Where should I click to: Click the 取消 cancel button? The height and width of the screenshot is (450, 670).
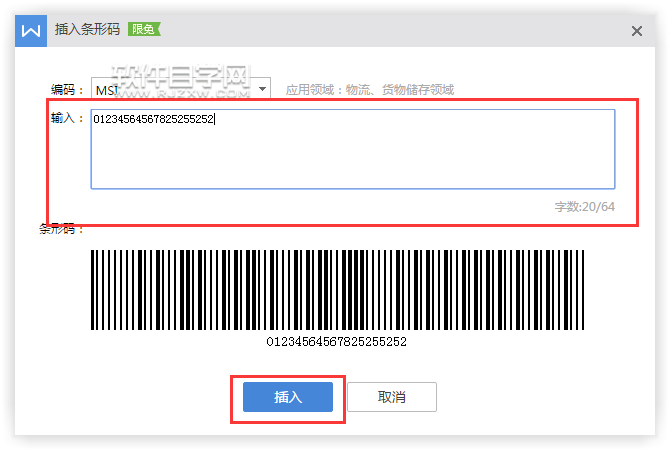[x=392, y=397]
